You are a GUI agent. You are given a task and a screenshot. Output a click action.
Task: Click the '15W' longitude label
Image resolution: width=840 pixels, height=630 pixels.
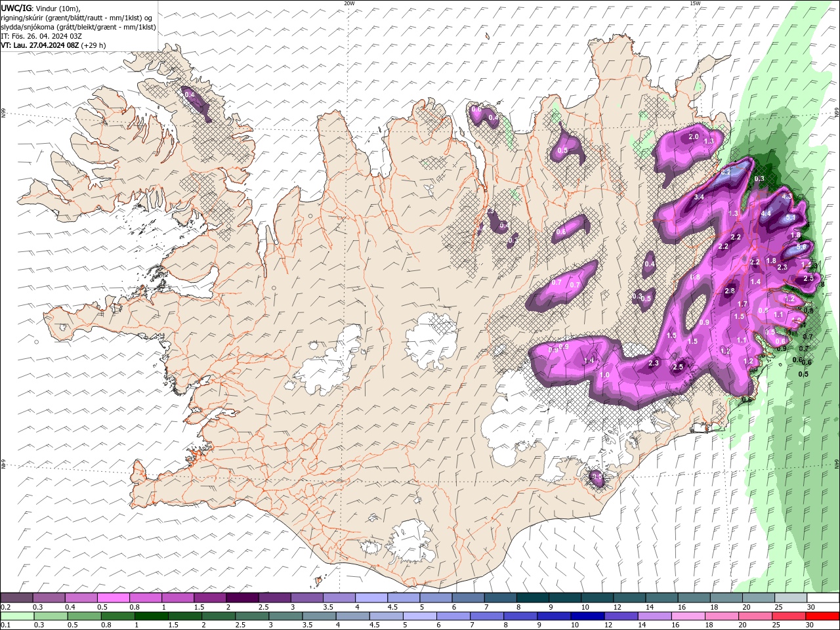tap(695, 3)
